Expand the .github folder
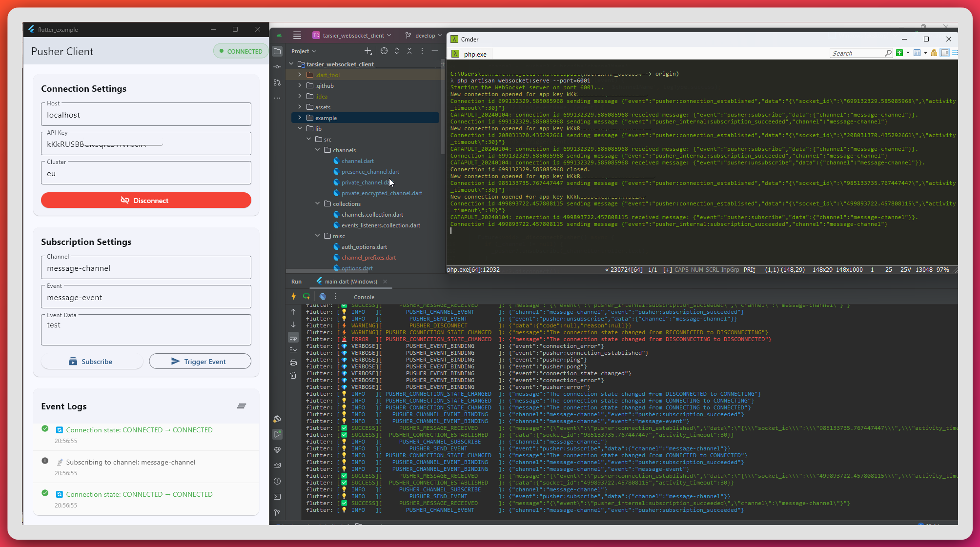 (x=300, y=85)
